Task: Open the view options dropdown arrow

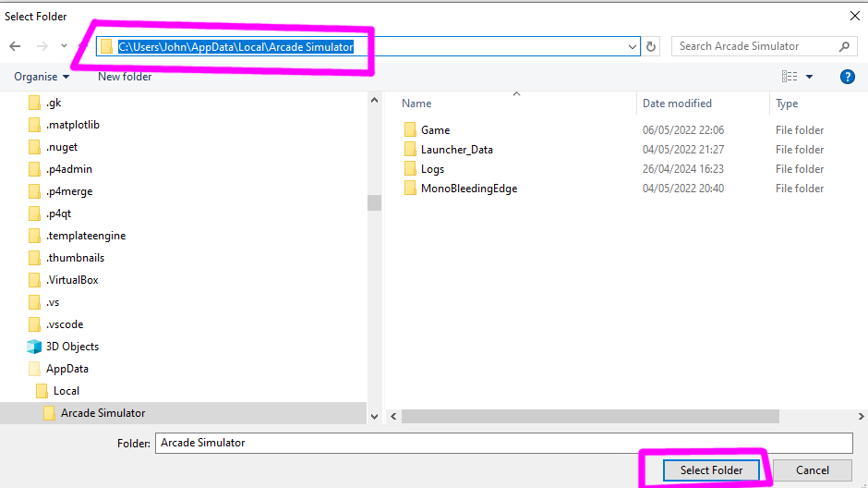Action: coord(810,77)
